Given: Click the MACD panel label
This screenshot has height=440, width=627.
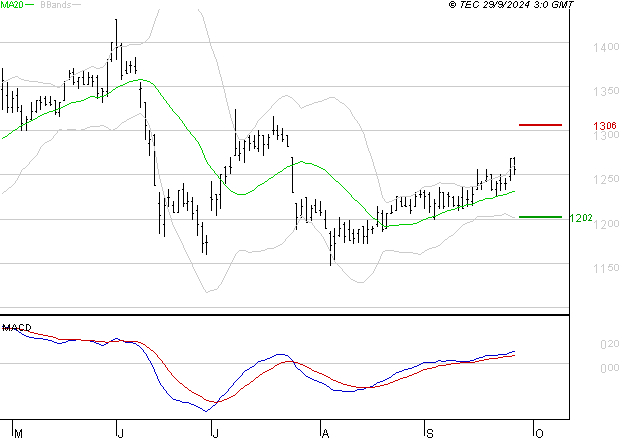Looking at the screenshot, I should pos(17,328).
